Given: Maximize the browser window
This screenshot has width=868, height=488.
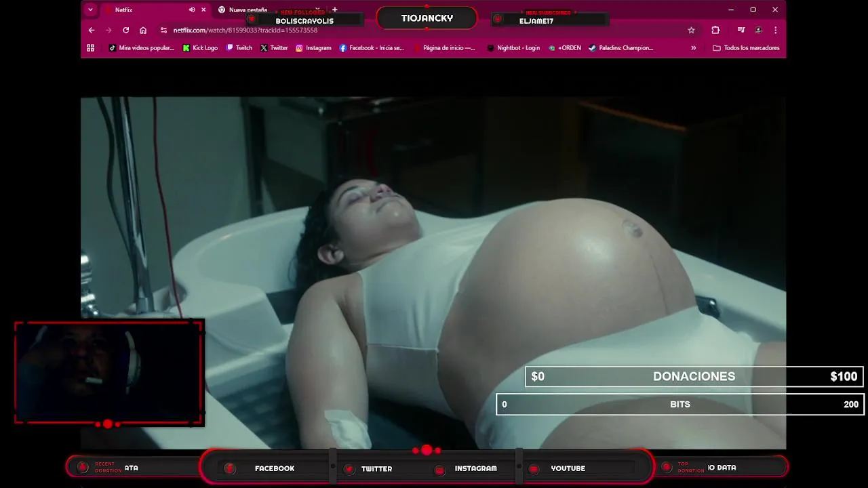Looking at the screenshot, I should pos(753,9).
